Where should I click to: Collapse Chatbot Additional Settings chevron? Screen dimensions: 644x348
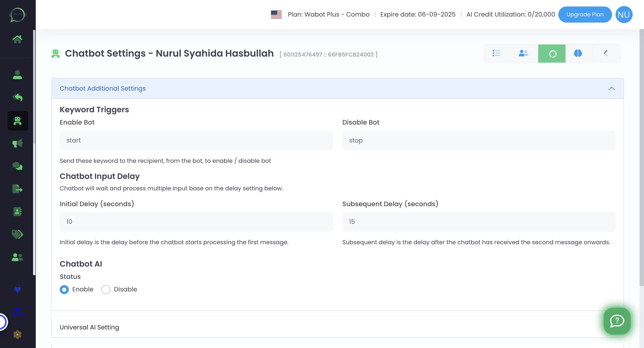coord(611,89)
